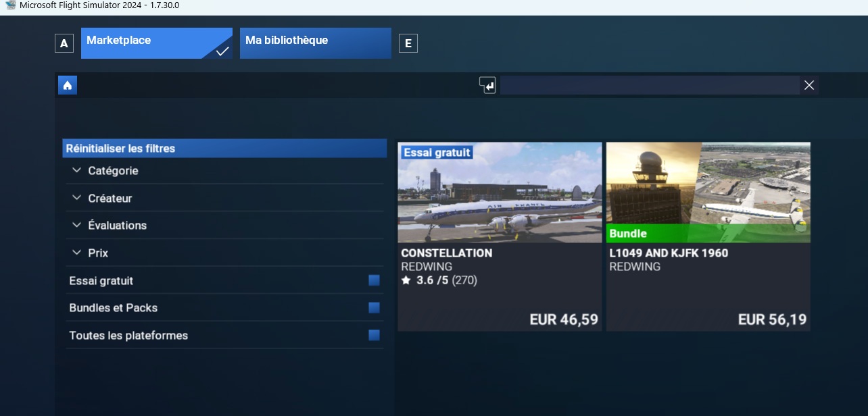The image size is (868, 416).
Task: Click the A key shortcut badge
Action: click(64, 44)
